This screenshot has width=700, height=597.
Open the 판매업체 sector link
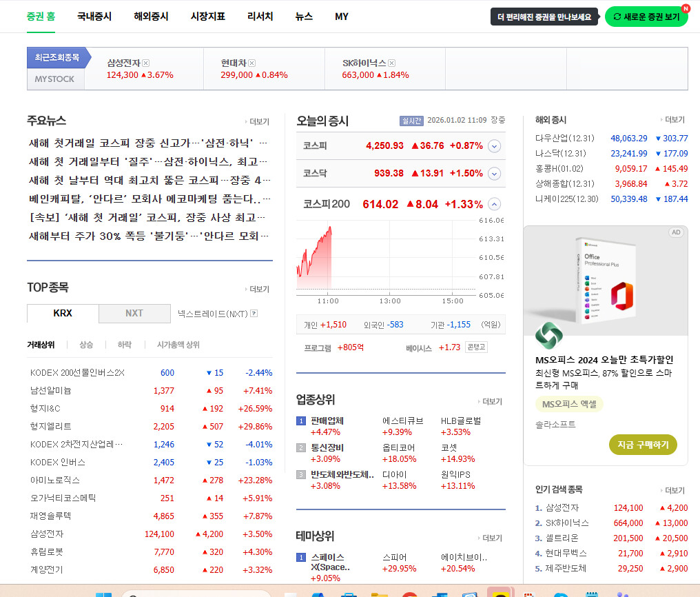point(327,421)
